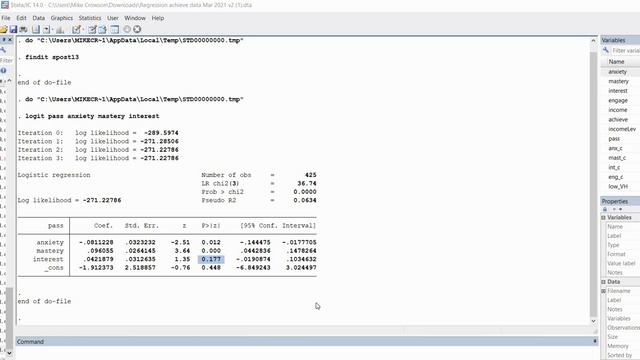
Task: Open the Variables Manager icon
Action: [x=114, y=29]
